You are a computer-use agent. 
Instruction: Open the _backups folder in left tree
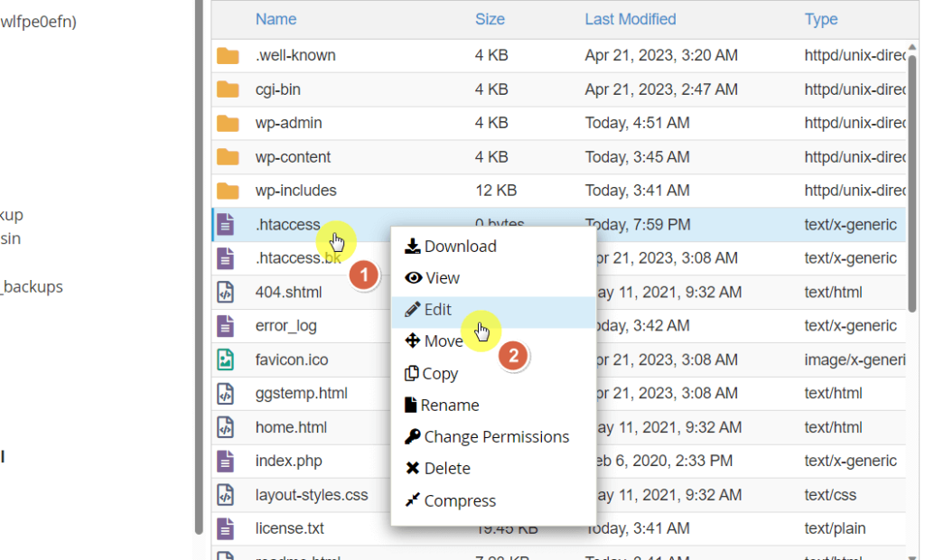point(32,287)
